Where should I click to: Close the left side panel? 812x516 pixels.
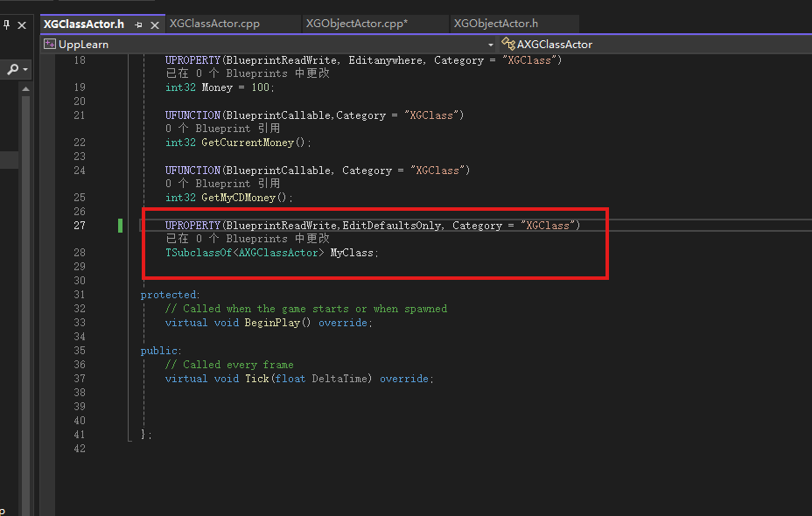[x=22, y=24]
